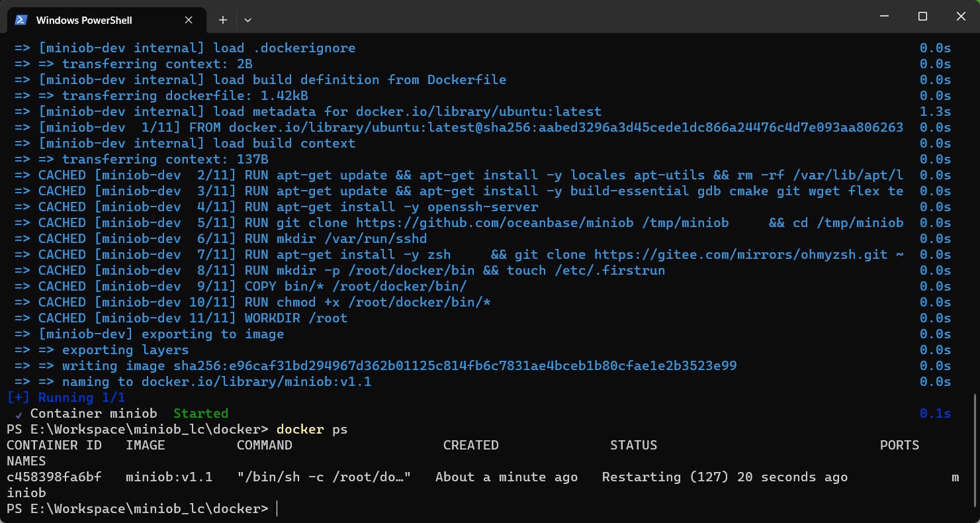This screenshot has height=523, width=980.
Task: Click the CACHED label on step 9/11
Action: 62,286
